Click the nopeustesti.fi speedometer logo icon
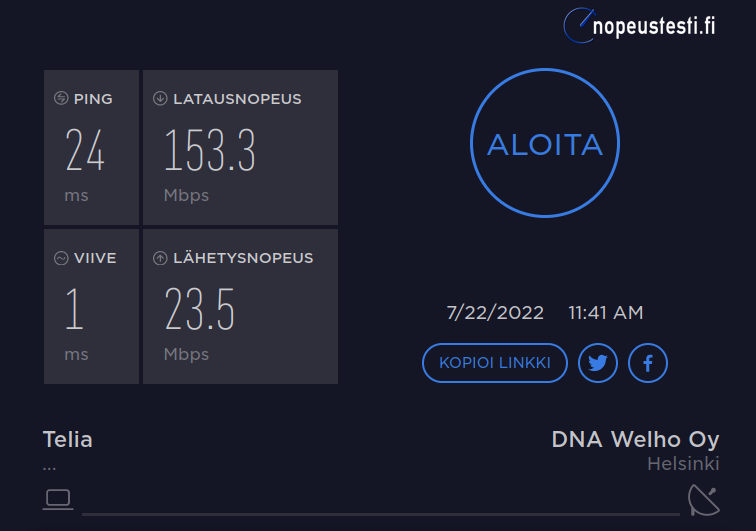The height and width of the screenshot is (531, 756). pyautogui.click(x=578, y=25)
